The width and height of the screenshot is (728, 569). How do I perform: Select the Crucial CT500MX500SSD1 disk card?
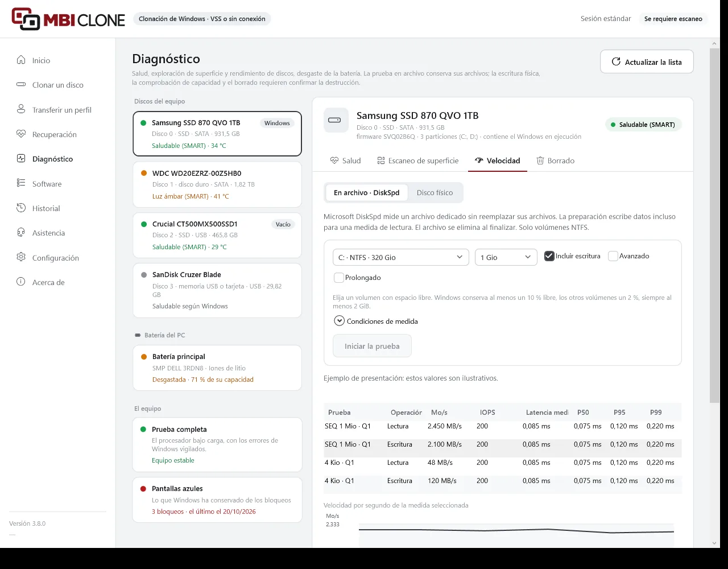(217, 235)
